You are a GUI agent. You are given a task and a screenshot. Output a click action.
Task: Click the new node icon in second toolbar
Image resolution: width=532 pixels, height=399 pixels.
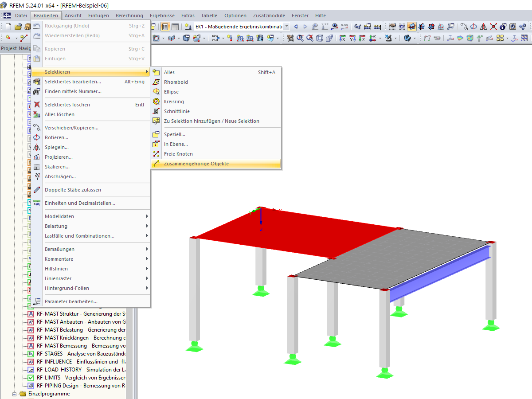click(8, 39)
